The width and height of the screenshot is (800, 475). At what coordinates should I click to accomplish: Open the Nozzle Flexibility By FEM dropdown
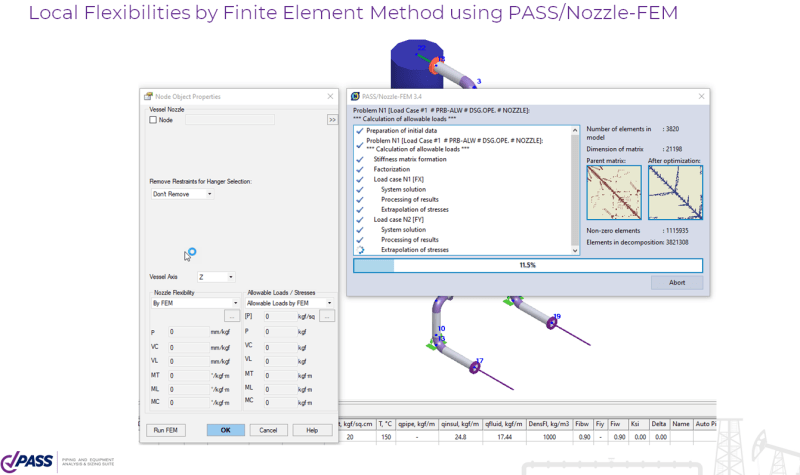pyautogui.click(x=195, y=303)
